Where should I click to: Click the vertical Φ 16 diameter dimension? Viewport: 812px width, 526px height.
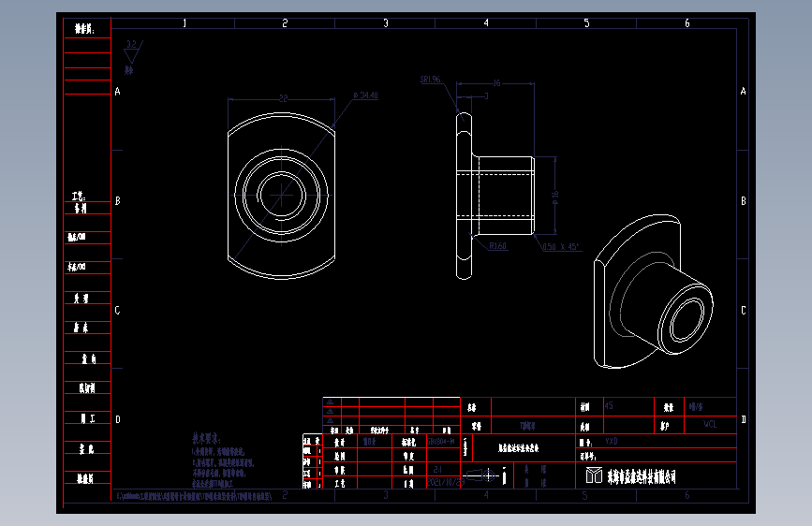555,197
